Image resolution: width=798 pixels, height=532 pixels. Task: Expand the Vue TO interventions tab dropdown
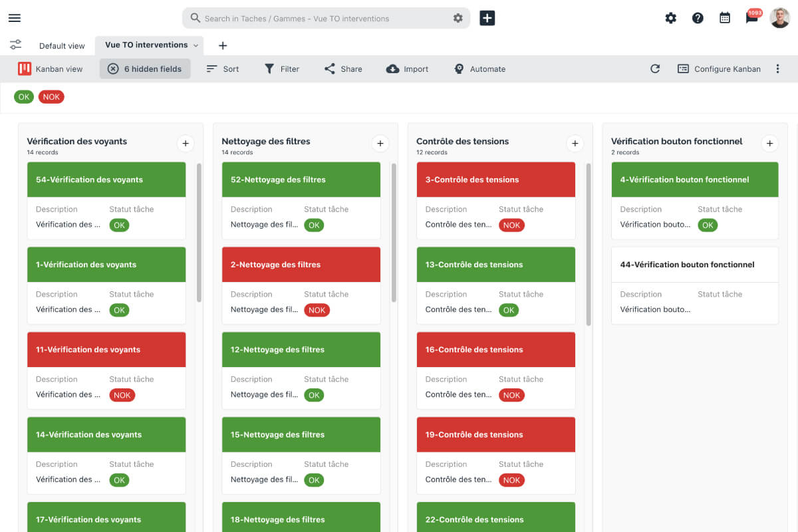[196, 45]
